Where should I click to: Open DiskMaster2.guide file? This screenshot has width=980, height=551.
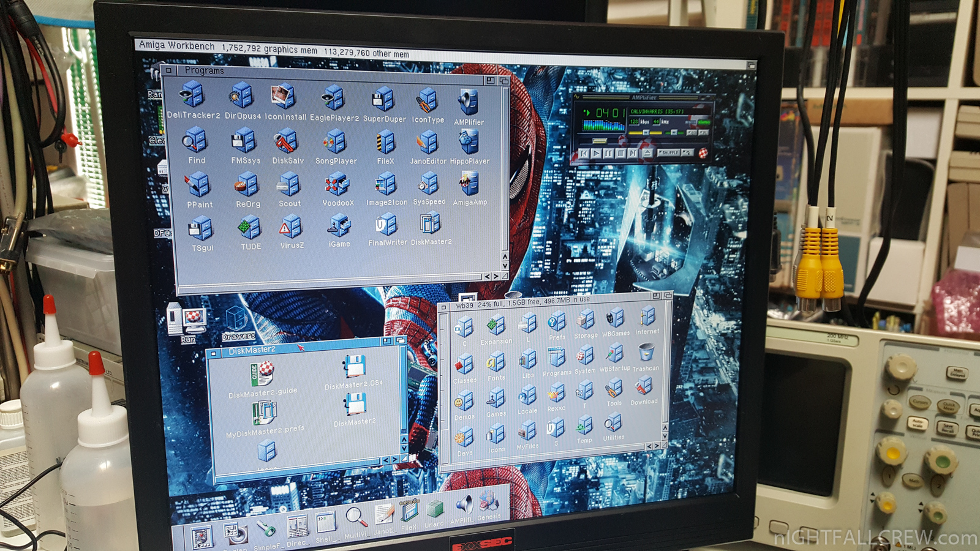pos(263,373)
